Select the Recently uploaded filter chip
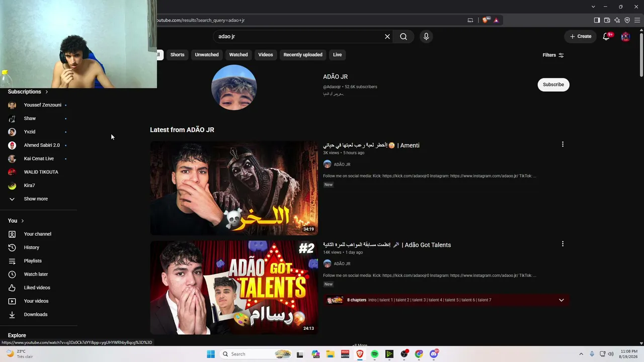This screenshot has height=362, width=644. click(303, 55)
